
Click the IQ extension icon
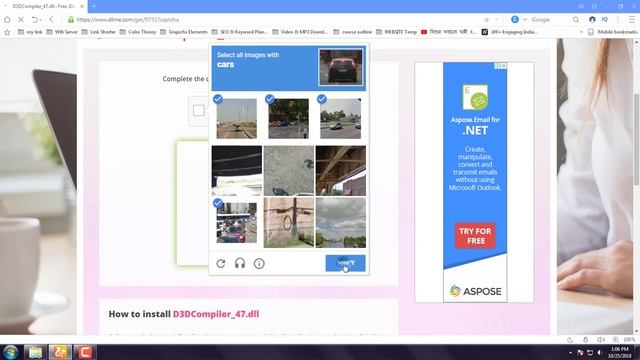coord(604,20)
